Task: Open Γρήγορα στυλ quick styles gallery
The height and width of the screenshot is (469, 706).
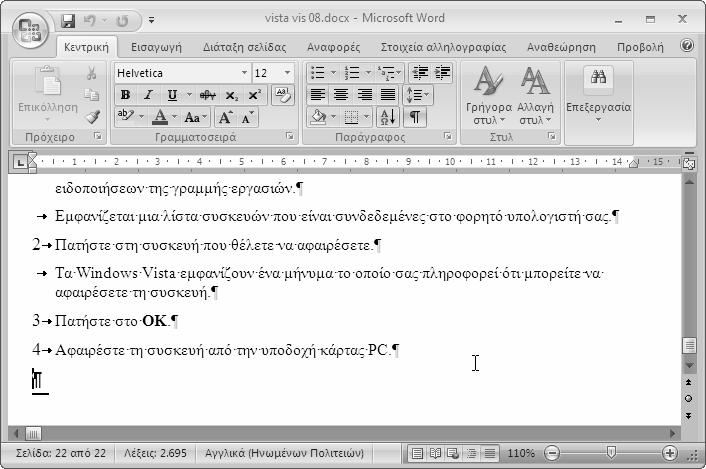Action: click(489, 95)
